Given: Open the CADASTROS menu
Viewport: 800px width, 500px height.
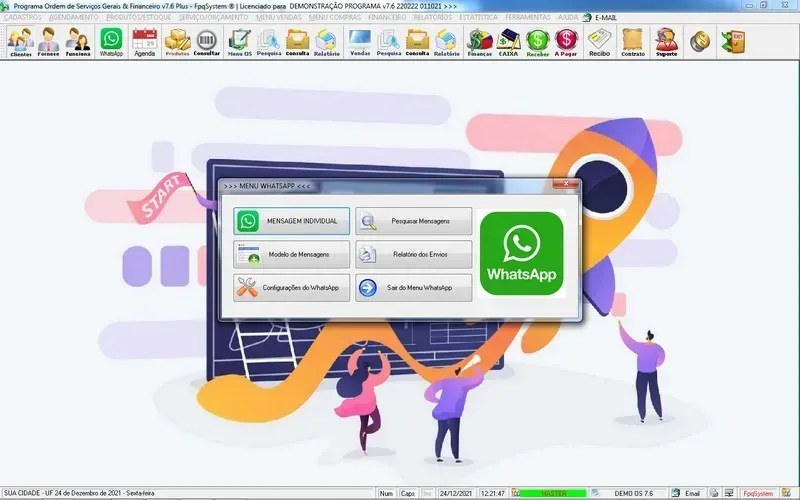Looking at the screenshot, I should (22, 18).
